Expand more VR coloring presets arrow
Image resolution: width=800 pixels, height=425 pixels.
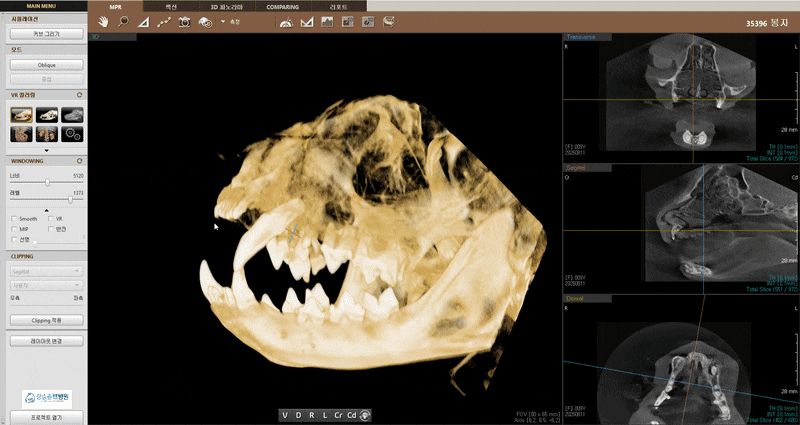46,151
